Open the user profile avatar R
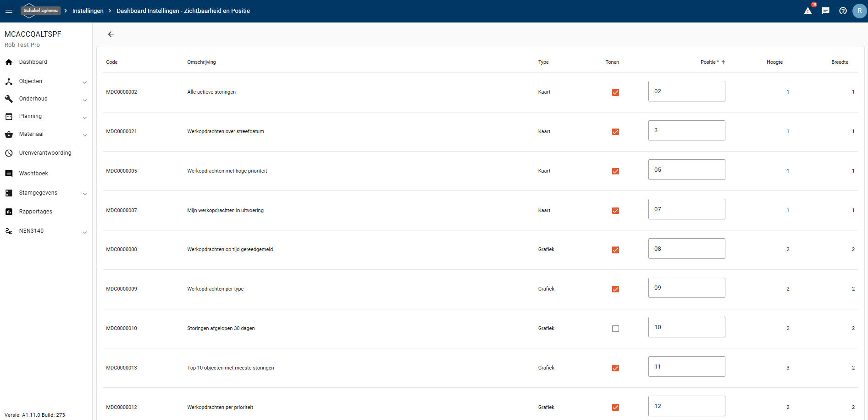Viewport: 868px width, 420px height. point(859,11)
